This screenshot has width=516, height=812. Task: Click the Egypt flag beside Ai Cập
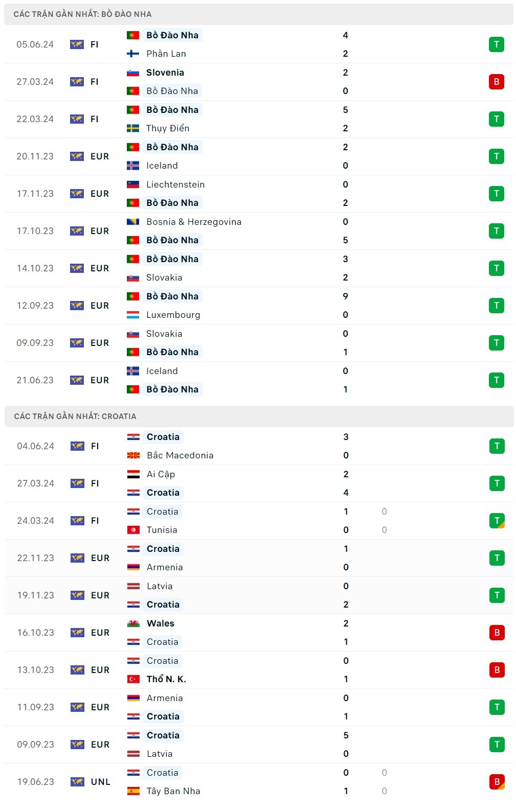tap(133, 474)
